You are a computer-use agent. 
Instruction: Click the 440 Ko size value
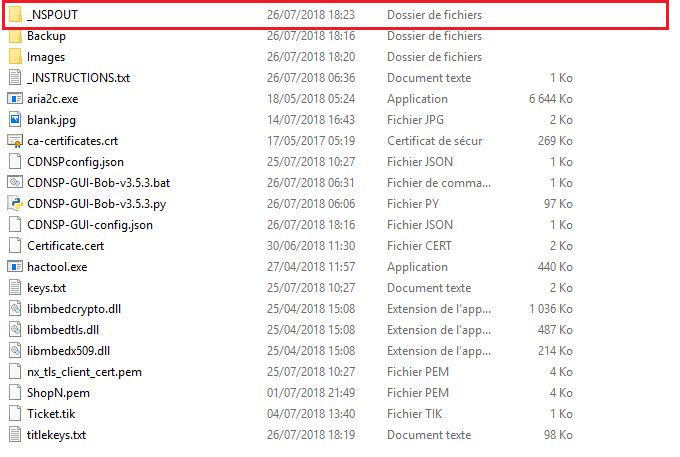555,267
